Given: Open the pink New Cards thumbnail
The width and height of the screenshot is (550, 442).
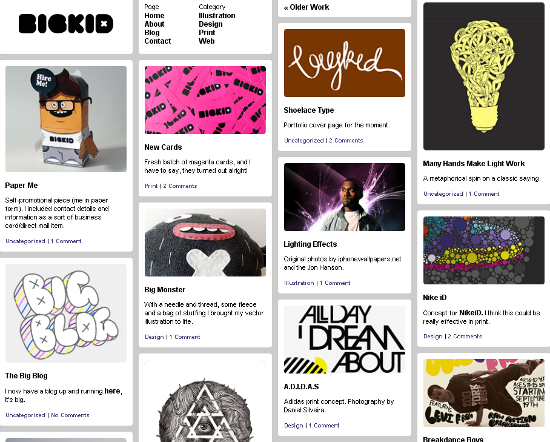Looking at the screenshot, I should tap(205, 100).
